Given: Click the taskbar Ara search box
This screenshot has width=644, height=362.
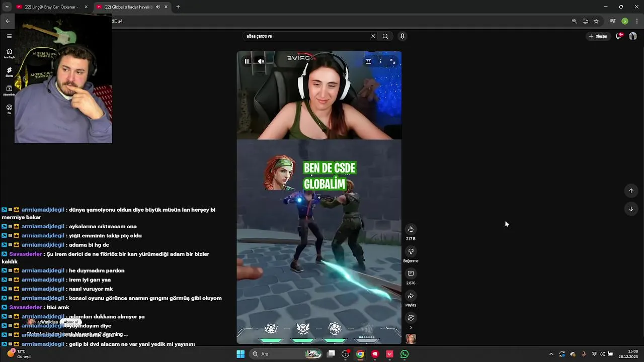Looking at the screenshot, I should (286, 354).
